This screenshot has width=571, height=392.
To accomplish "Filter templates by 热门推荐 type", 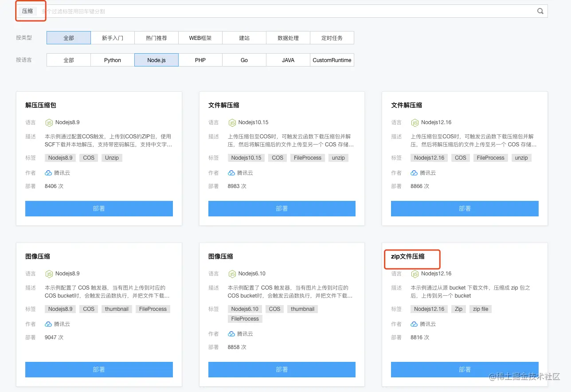I will coord(156,38).
